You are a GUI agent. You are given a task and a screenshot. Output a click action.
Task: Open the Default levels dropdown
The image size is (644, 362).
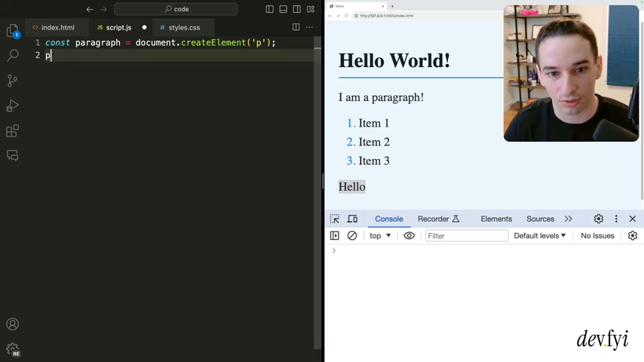[x=540, y=236]
